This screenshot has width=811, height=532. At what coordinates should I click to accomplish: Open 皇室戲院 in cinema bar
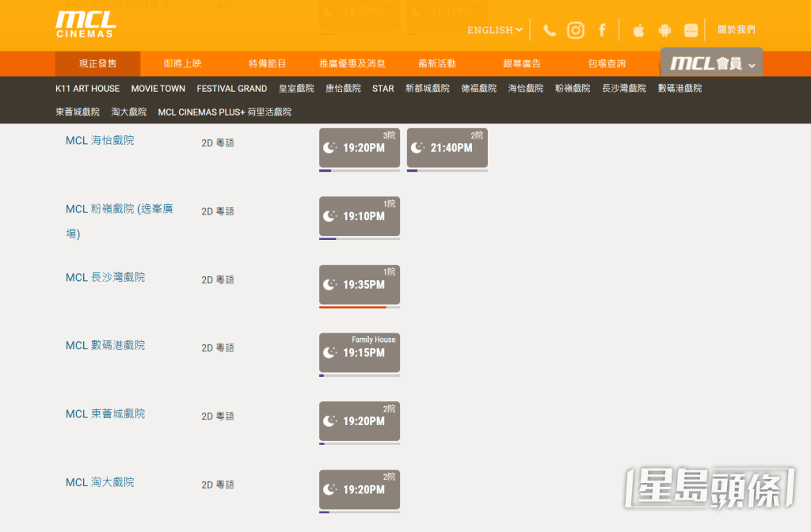pyautogui.click(x=296, y=89)
